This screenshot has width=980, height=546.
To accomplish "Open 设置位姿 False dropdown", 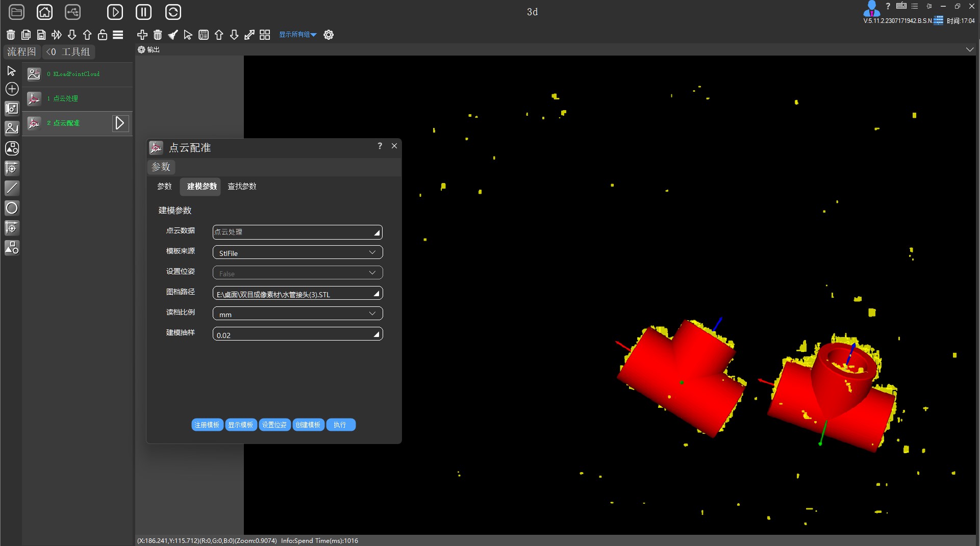I will (297, 273).
